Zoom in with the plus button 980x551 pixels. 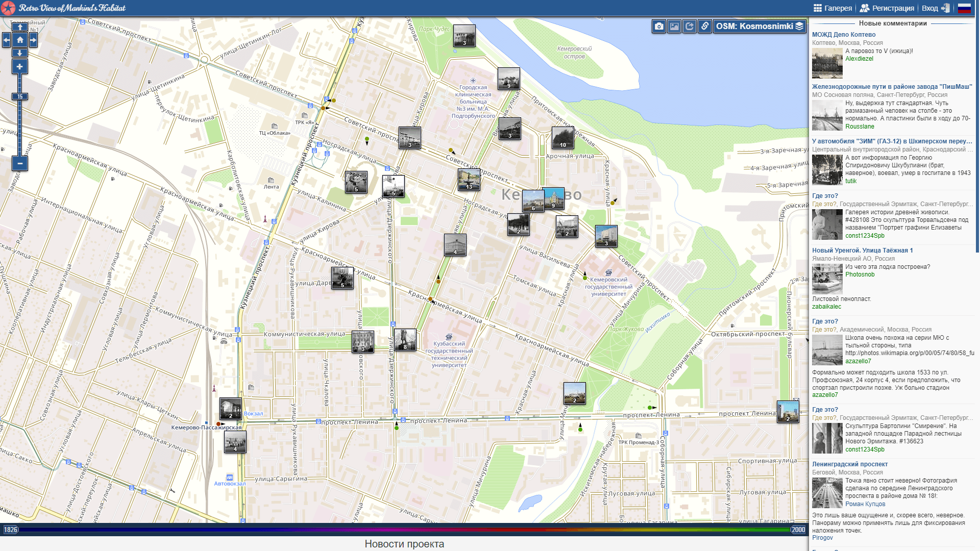pos(19,67)
